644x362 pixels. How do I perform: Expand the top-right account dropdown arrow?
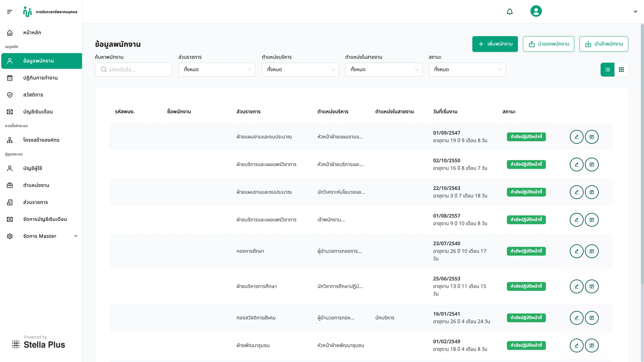[635, 12]
